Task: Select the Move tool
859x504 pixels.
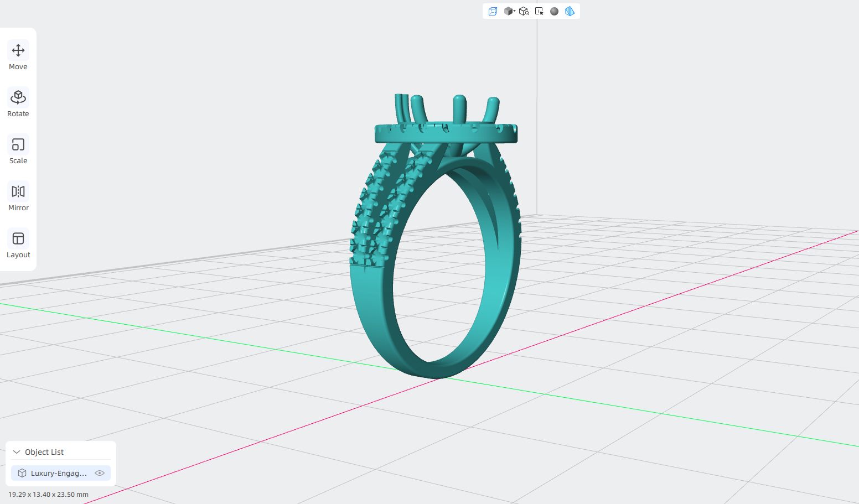Action: coord(18,56)
